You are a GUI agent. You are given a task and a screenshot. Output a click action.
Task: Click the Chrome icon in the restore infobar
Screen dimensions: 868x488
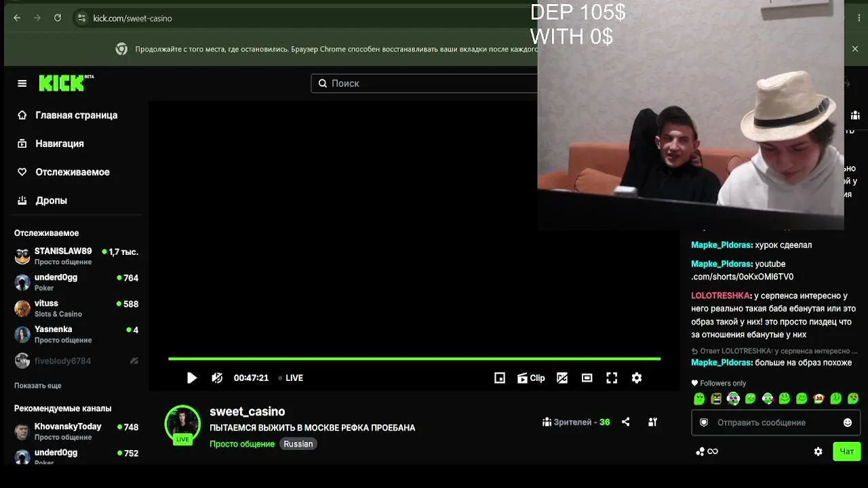pyautogui.click(x=121, y=49)
